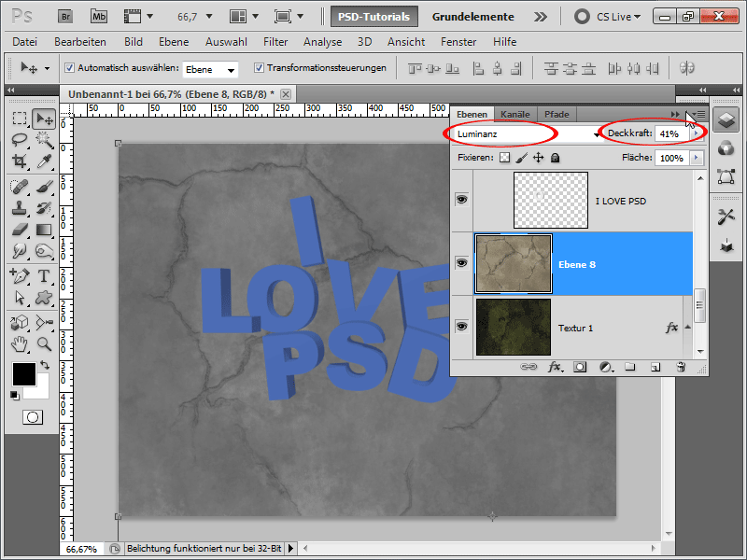Open the Luminanz blend mode dropdown
Screen dimensions: 747x560
(528, 134)
